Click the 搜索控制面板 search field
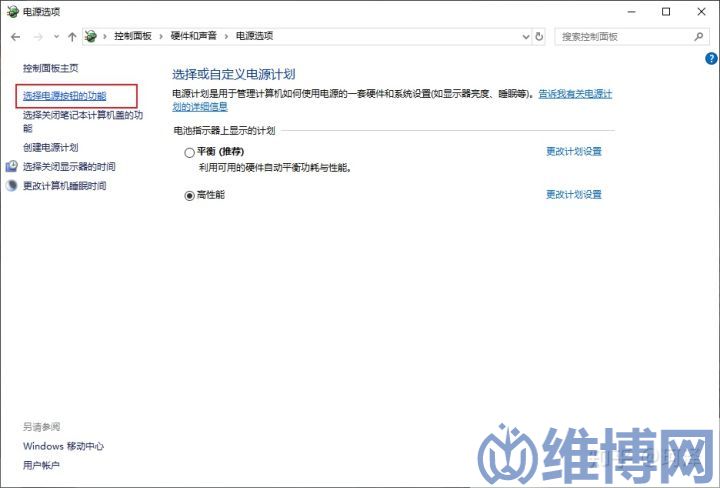720x488 pixels. 632,37
